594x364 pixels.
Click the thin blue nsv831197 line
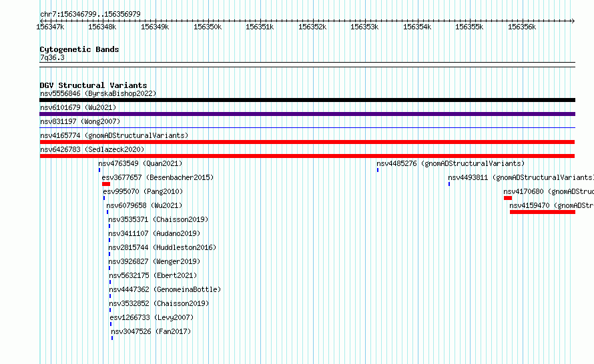(307, 128)
